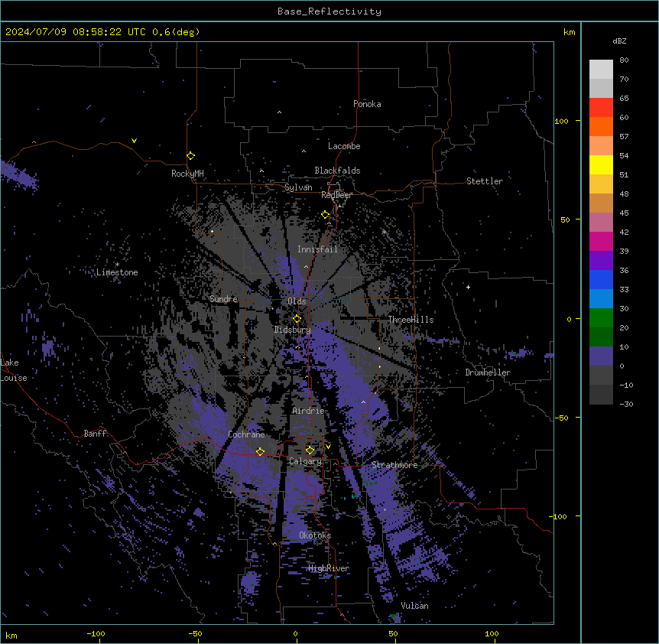The height and width of the screenshot is (644, 659).
Task: Click the white plus marker west of Drumheller region
Action: 468,287
